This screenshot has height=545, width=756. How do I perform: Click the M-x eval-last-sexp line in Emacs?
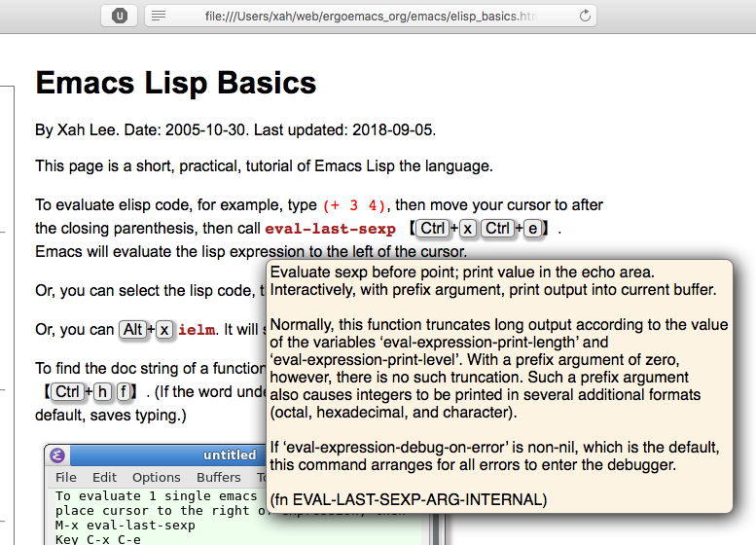126,526
